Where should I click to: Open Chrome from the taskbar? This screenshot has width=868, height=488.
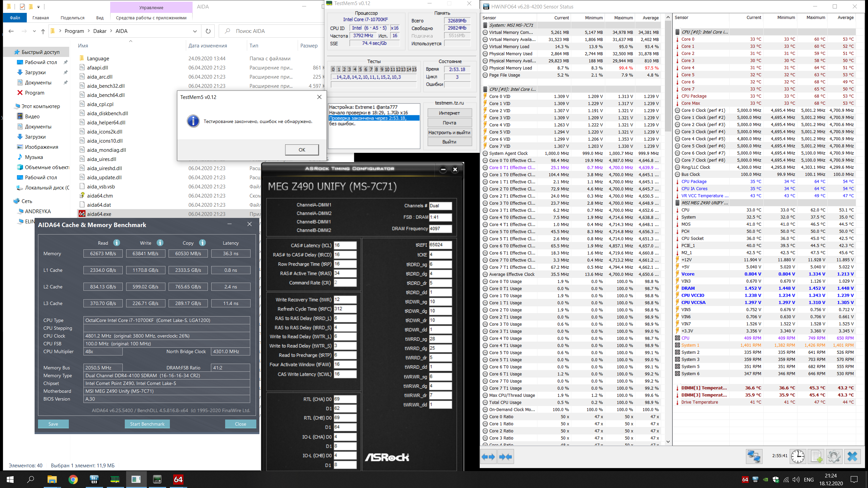click(x=73, y=479)
